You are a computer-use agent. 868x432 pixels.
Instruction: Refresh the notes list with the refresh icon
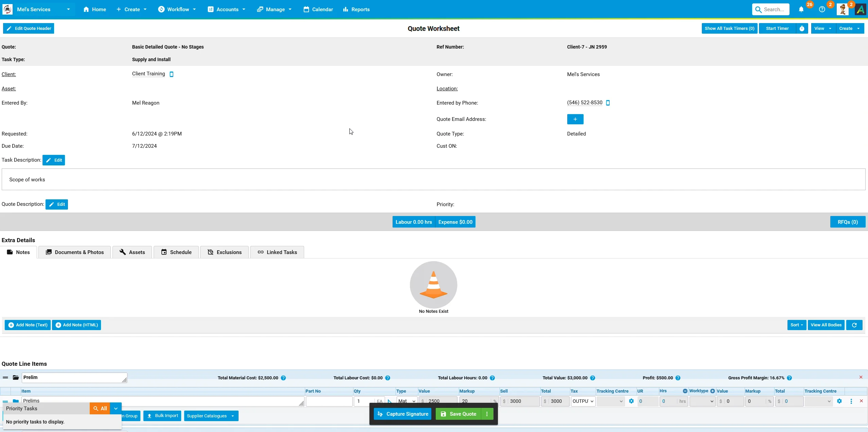[x=854, y=325]
